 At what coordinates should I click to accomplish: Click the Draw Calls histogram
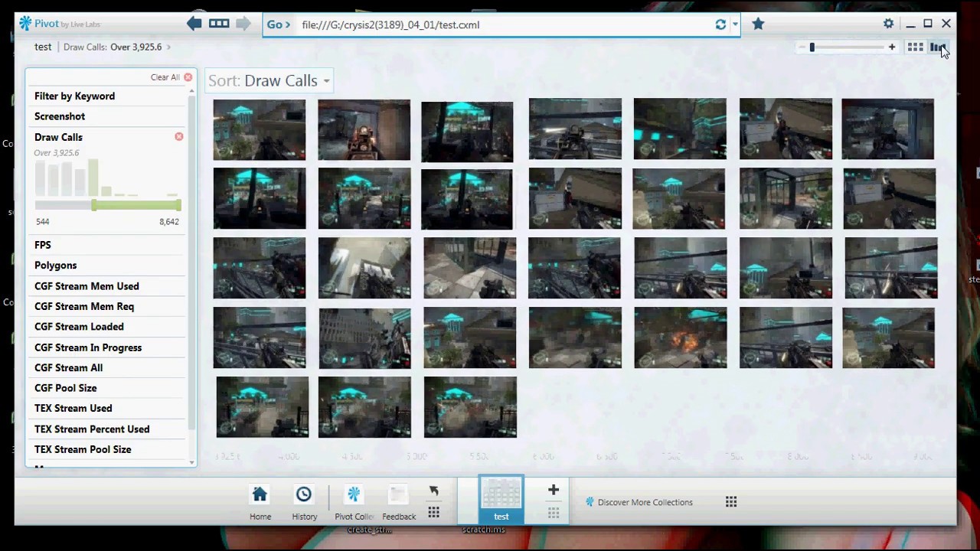(107, 178)
